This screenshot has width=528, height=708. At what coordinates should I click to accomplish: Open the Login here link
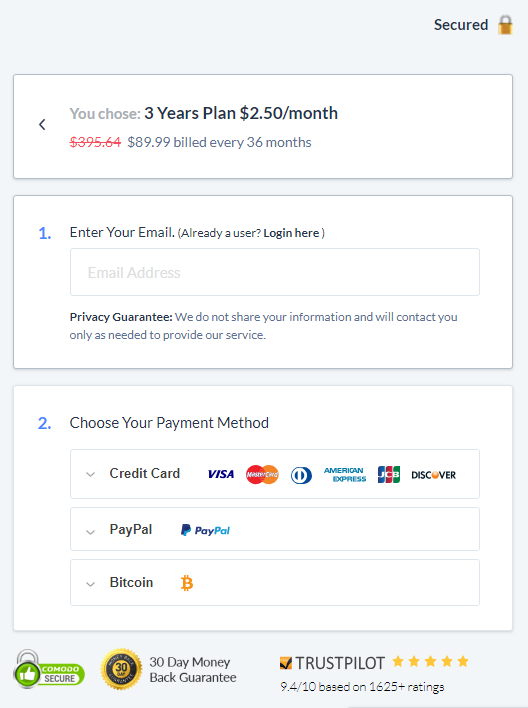tap(291, 233)
